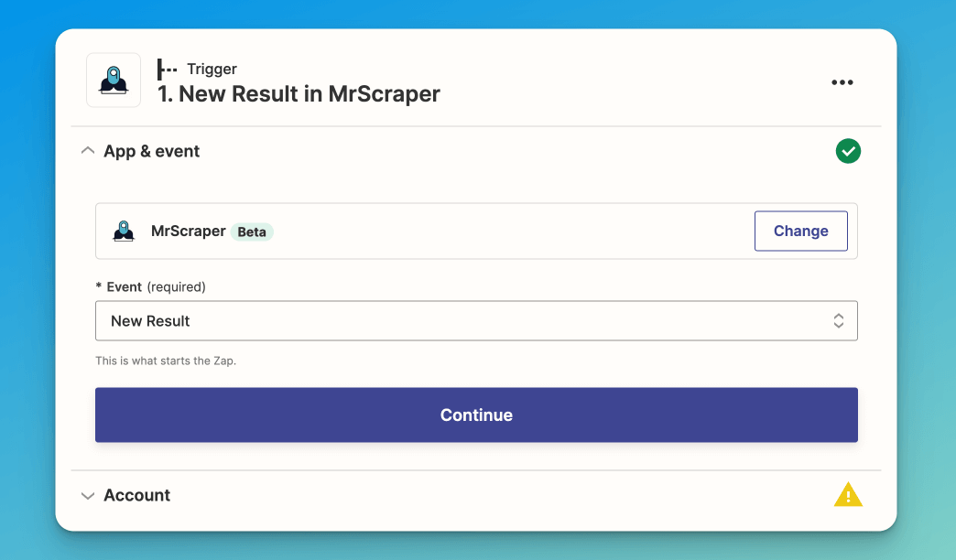Toggle the App & event section open state
Viewport: 956px width, 560px height.
tap(88, 150)
